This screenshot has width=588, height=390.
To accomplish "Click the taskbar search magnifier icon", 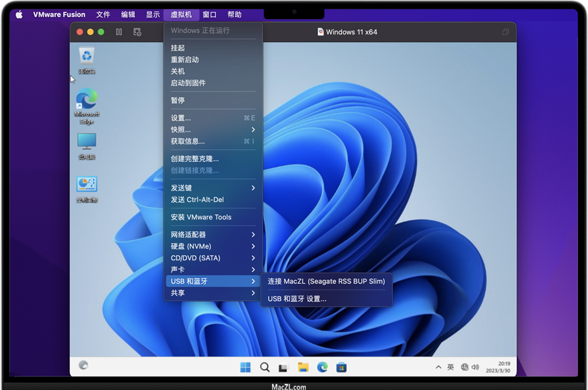I will (x=265, y=367).
